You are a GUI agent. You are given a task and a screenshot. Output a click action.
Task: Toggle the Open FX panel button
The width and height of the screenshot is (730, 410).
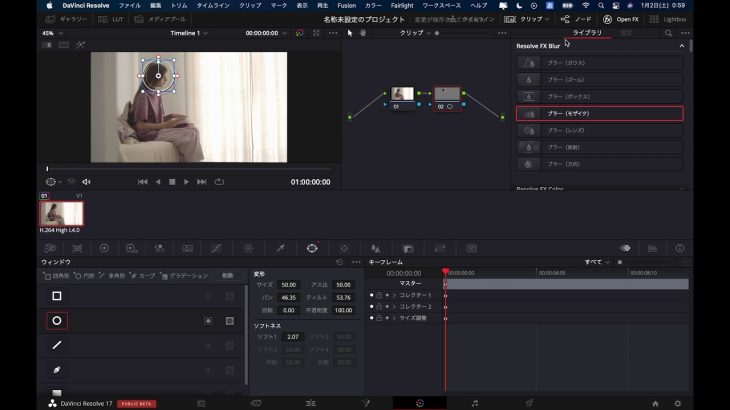point(621,19)
